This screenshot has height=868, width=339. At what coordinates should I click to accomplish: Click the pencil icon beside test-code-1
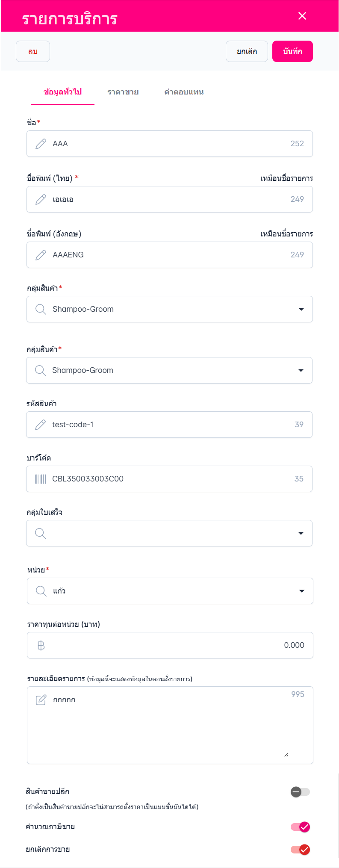click(x=40, y=425)
